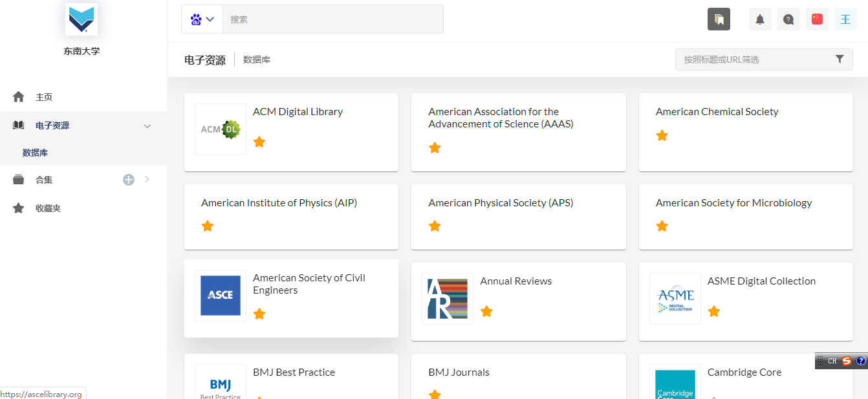Screen dimensions: 868x399
Task: Open the ASME Digital Collection card
Action: pyautogui.click(x=761, y=281)
